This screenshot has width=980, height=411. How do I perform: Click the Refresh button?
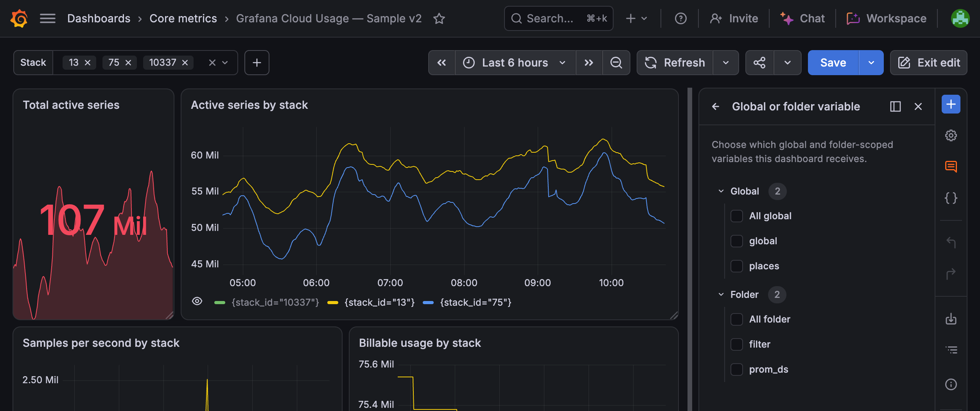[x=675, y=63]
